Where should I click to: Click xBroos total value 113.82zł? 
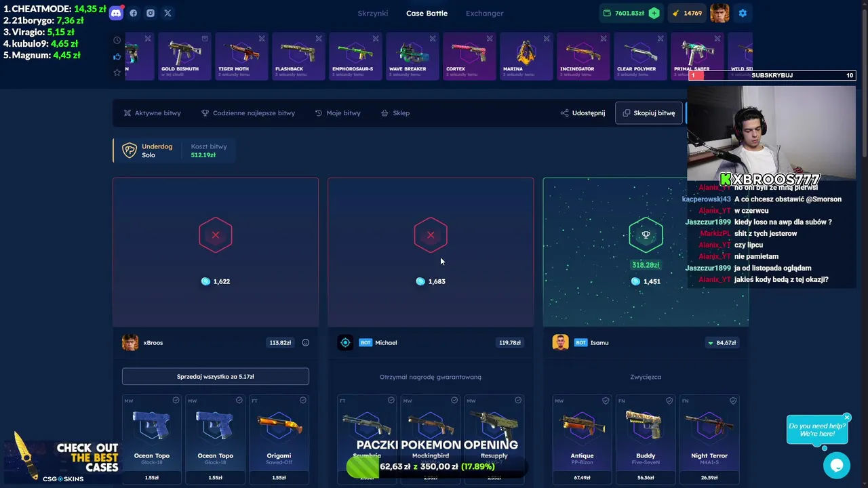coord(280,343)
